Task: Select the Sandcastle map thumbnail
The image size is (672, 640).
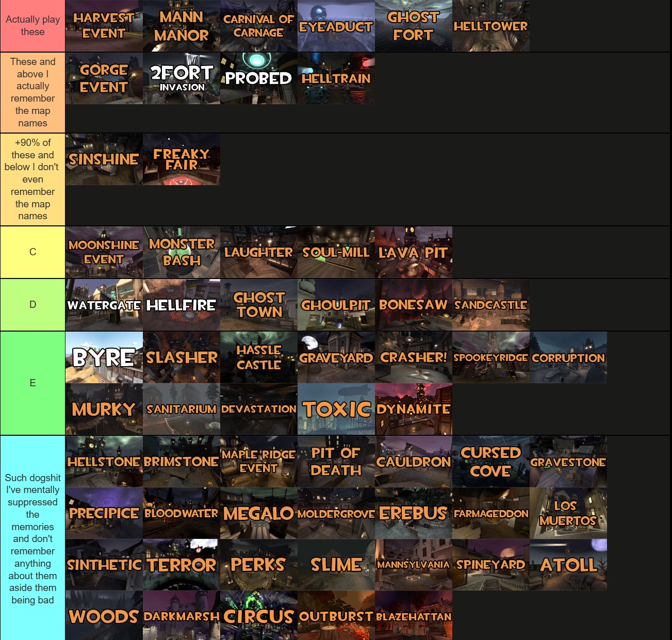Action: (491, 305)
